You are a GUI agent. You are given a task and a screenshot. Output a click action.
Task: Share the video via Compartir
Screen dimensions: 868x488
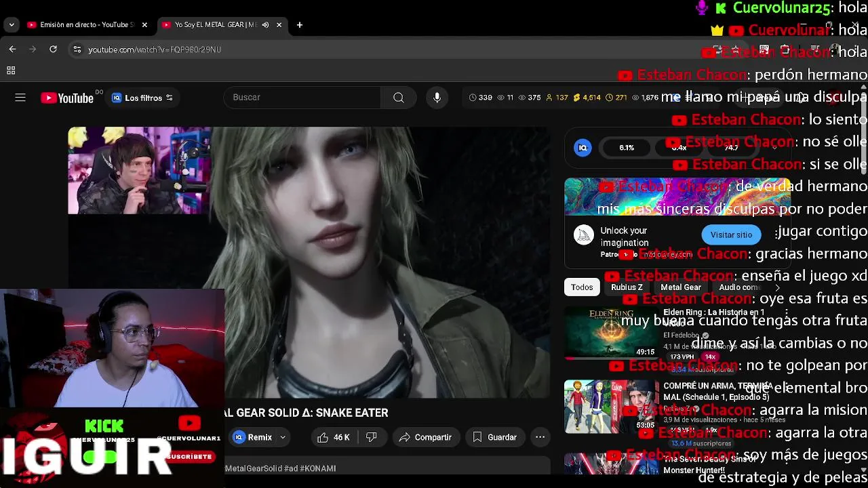coord(425,437)
